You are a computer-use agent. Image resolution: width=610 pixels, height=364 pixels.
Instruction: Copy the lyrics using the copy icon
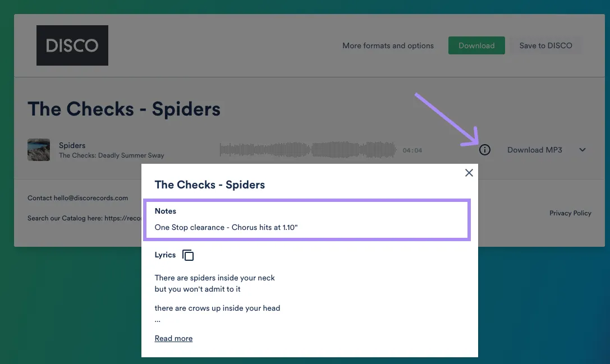point(189,255)
